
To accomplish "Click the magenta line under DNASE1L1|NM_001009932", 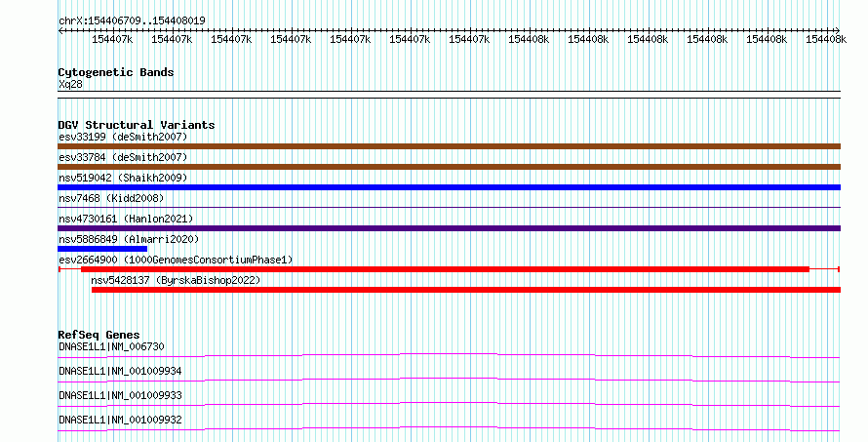I will (449, 428).
